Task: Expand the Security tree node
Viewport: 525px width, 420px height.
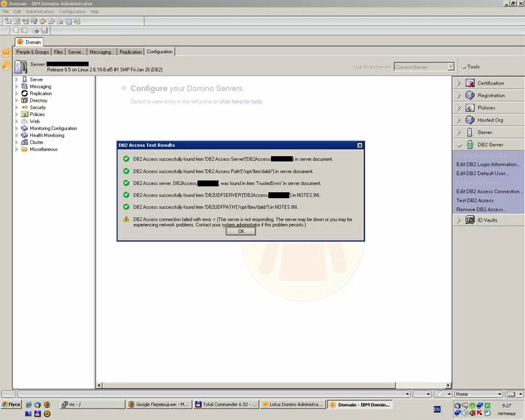Action: 16,108
